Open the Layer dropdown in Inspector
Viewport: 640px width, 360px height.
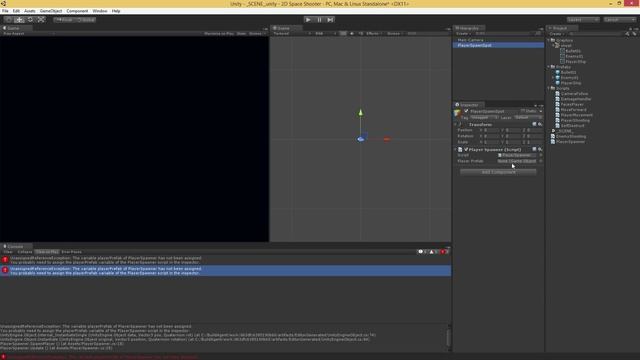pos(527,118)
